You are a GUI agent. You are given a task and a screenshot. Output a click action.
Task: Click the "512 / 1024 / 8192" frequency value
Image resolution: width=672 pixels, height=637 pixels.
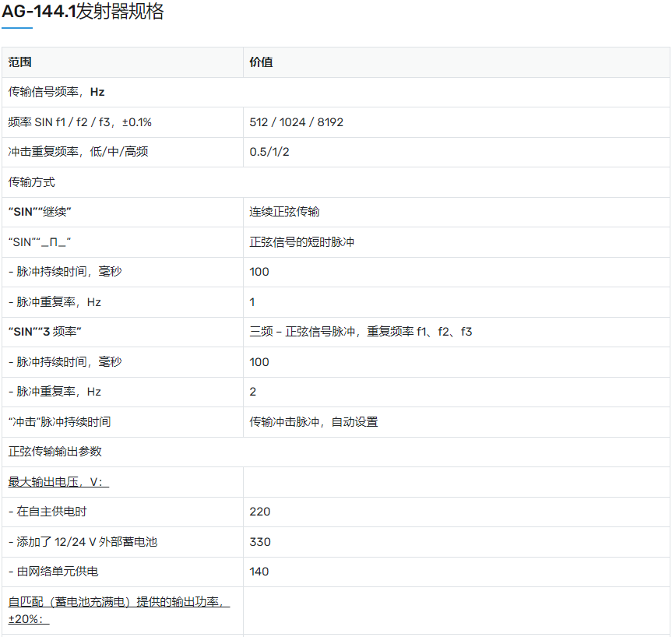pyautogui.click(x=296, y=122)
